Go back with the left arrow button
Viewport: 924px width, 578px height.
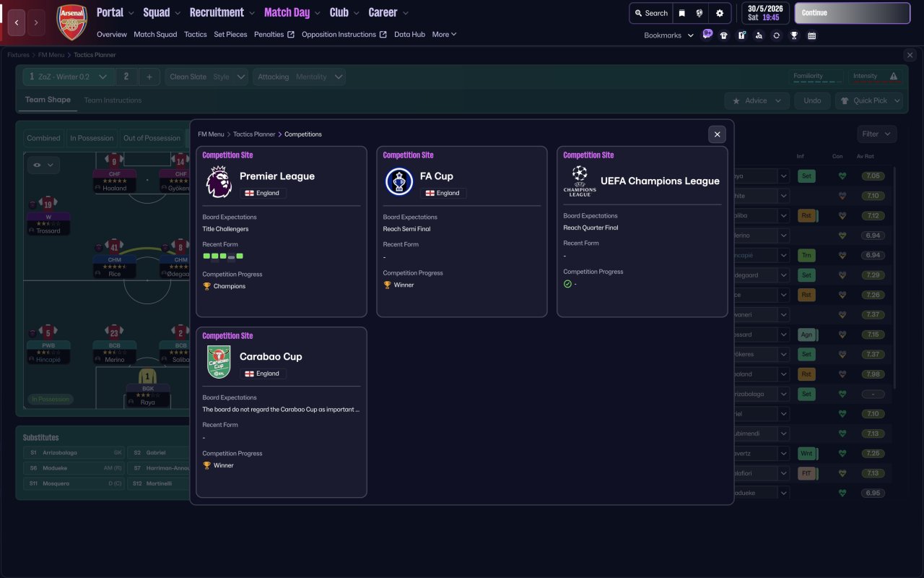point(16,22)
